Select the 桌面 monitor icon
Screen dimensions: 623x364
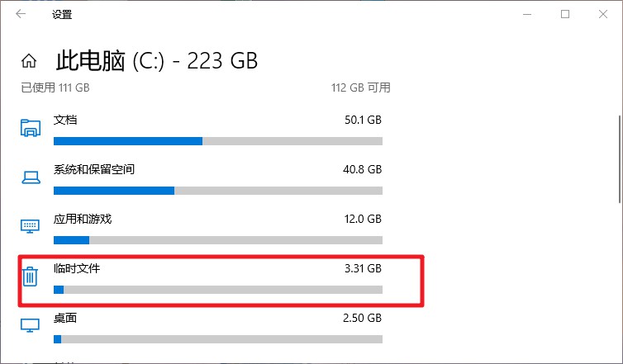click(x=31, y=325)
